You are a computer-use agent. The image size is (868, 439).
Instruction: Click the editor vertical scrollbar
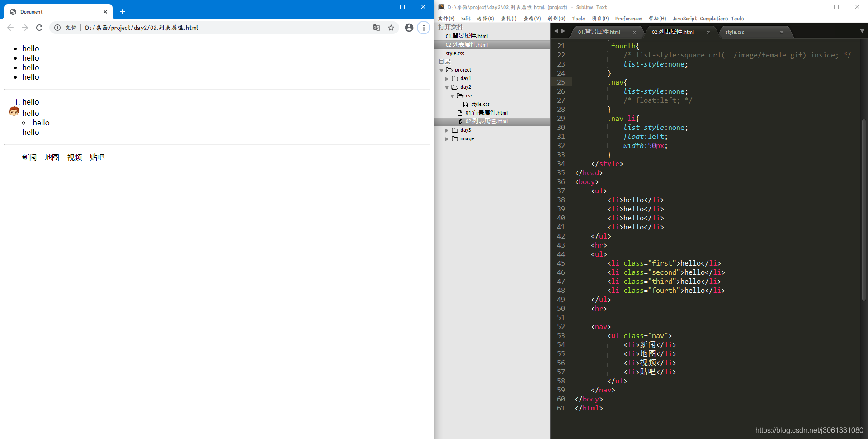863,210
